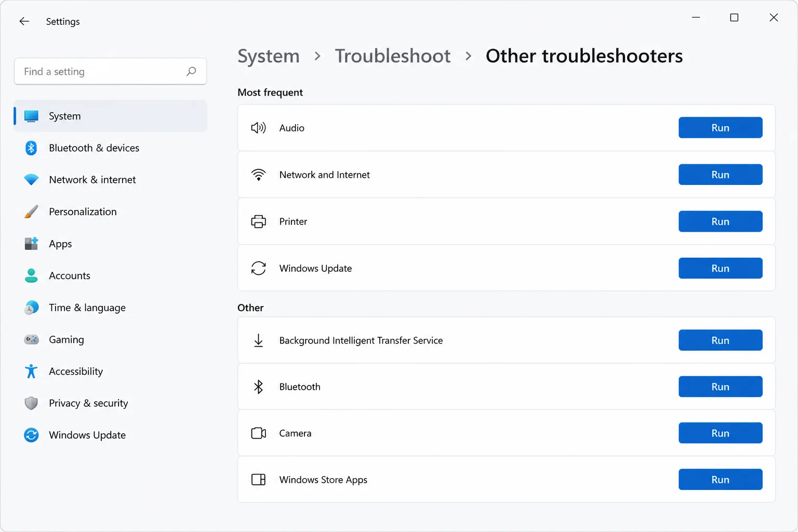
Task: Open the System category label in sidebar
Action: coord(65,116)
